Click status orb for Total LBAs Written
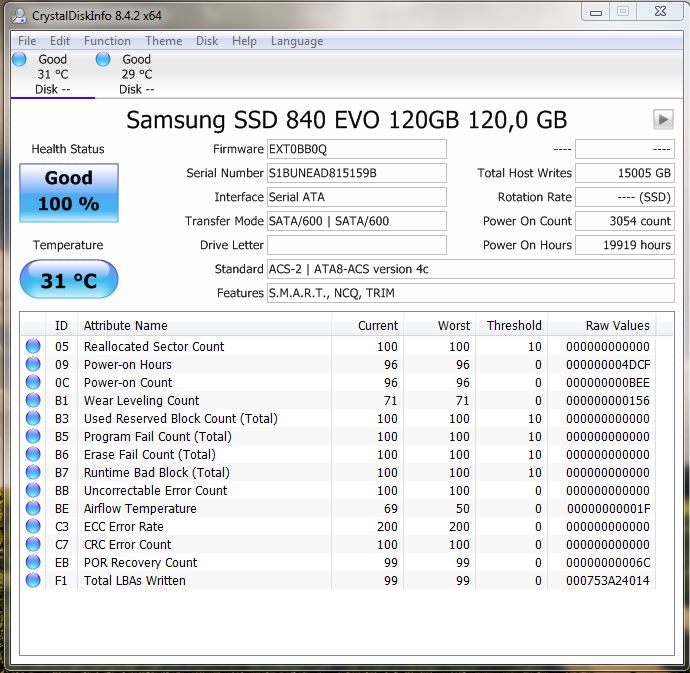The image size is (690, 673). point(33,581)
